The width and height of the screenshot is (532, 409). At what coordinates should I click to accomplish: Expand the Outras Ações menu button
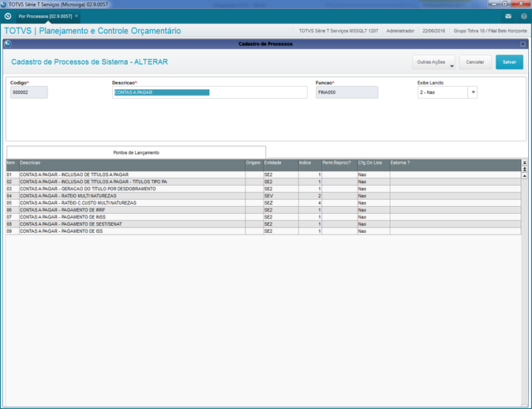(x=433, y=62)
